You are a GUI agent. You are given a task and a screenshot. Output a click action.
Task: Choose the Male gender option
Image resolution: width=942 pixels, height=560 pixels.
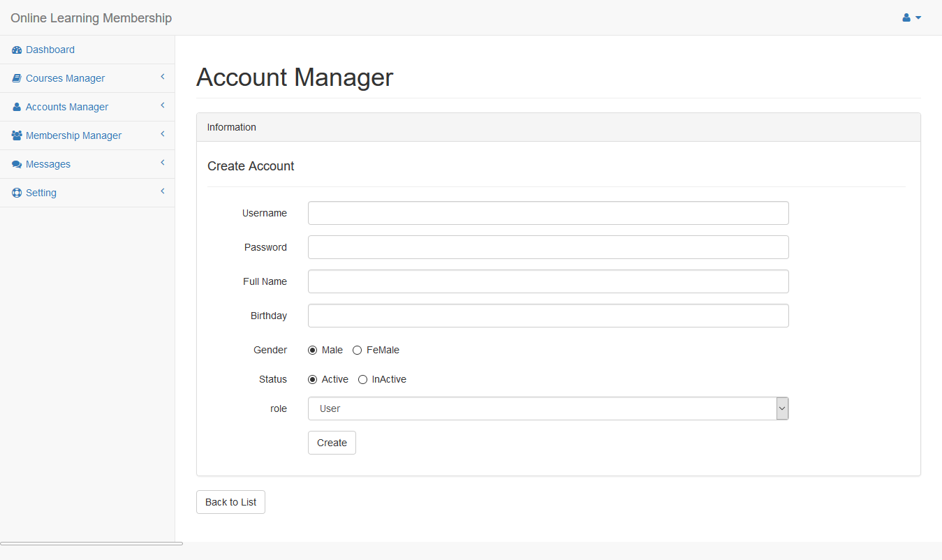(x=312, y=351)
